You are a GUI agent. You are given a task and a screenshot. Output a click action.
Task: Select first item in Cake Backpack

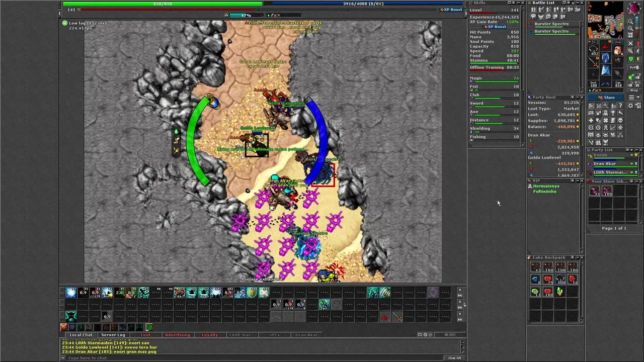tap(535, 268)
